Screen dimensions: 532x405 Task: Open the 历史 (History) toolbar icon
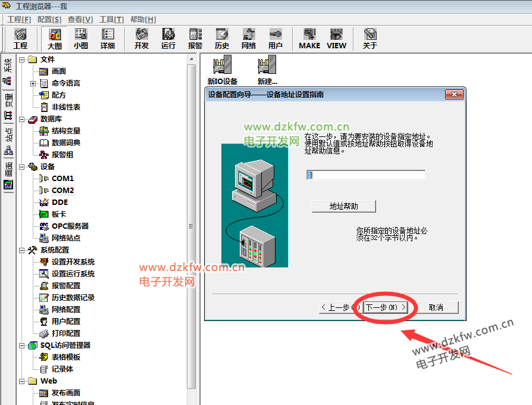click(x=222, y=38)
